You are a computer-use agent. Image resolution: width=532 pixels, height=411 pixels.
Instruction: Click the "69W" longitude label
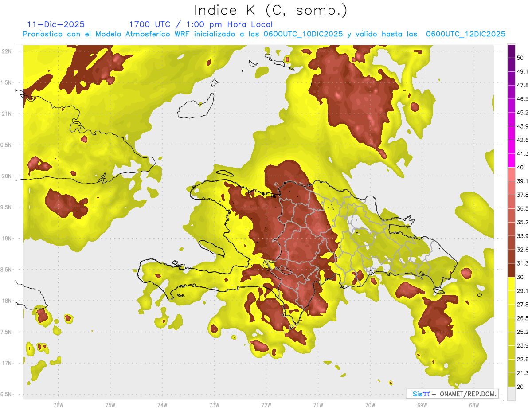coord(422,405)
